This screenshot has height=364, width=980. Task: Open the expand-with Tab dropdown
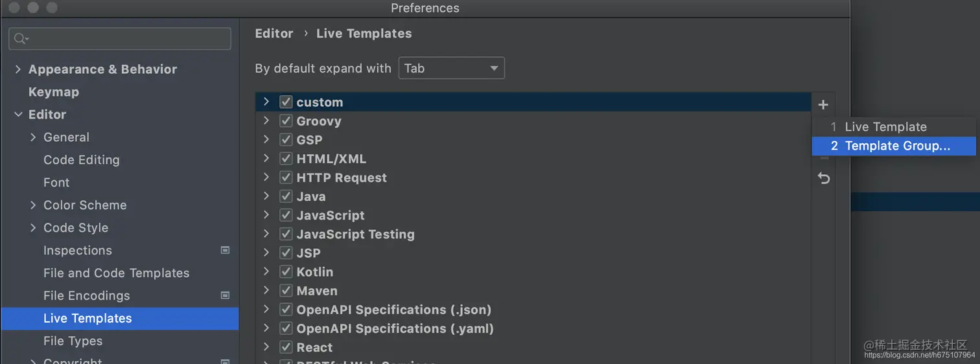tap(451, 68)
